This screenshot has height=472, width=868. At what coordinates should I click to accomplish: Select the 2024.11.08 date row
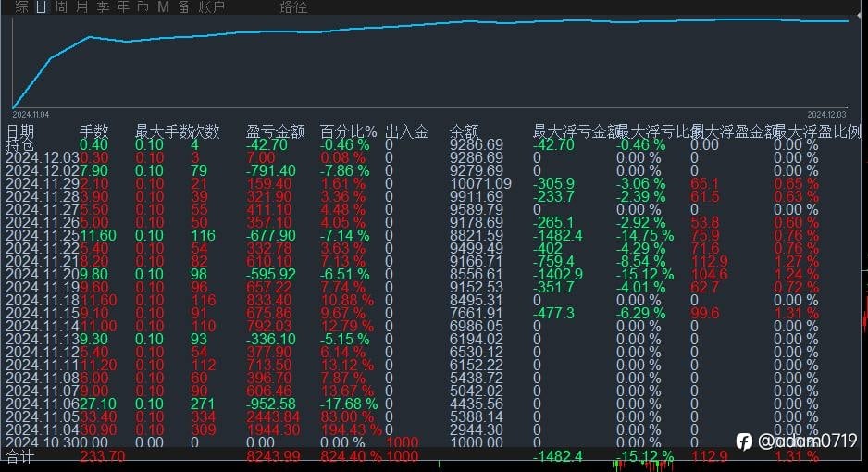tap(43, 378)
